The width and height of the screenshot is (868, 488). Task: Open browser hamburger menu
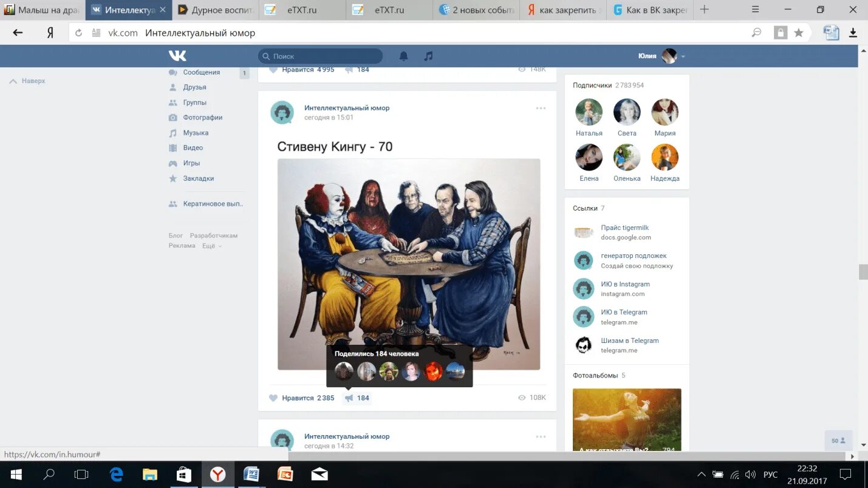[755, 10]
